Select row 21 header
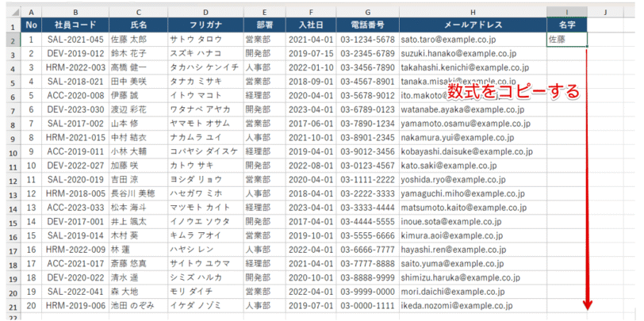The width and height of the screenshot is (644, 321). pyautogui.click(x=13, y=307)
